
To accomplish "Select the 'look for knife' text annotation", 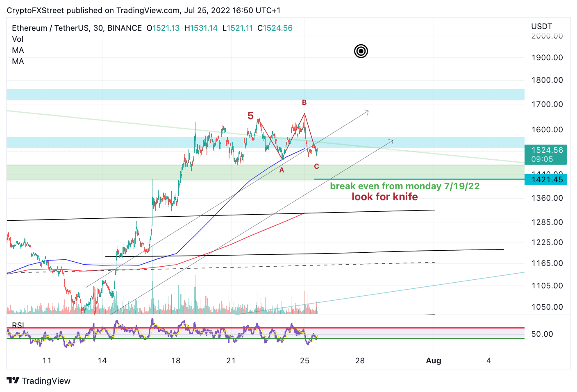I will 384,197.
